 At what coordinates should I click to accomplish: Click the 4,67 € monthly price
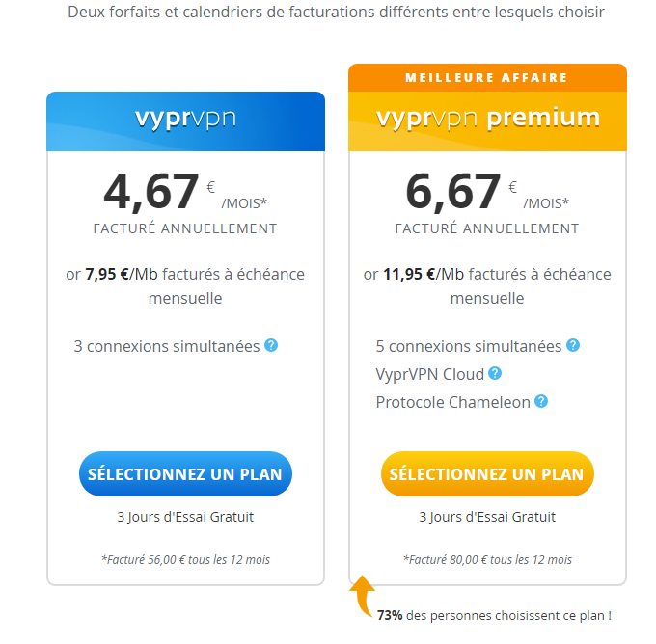click(185, 192)
